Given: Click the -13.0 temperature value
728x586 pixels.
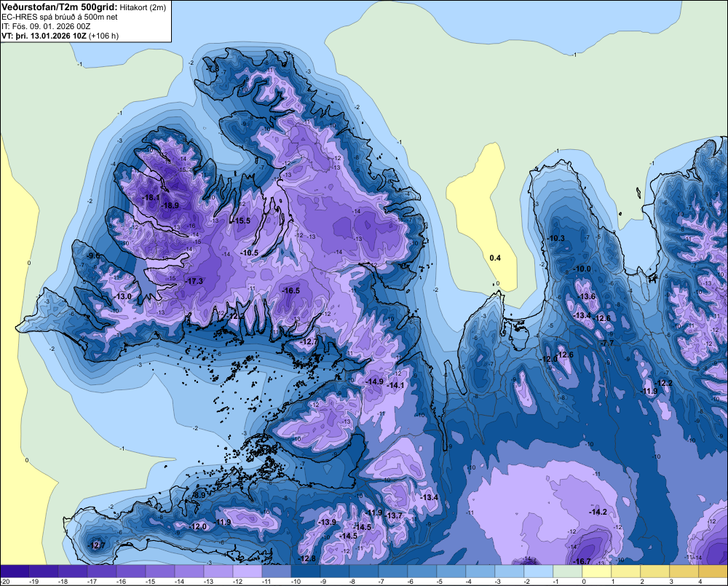Looking at the screenshot, I should click(122, 296).
